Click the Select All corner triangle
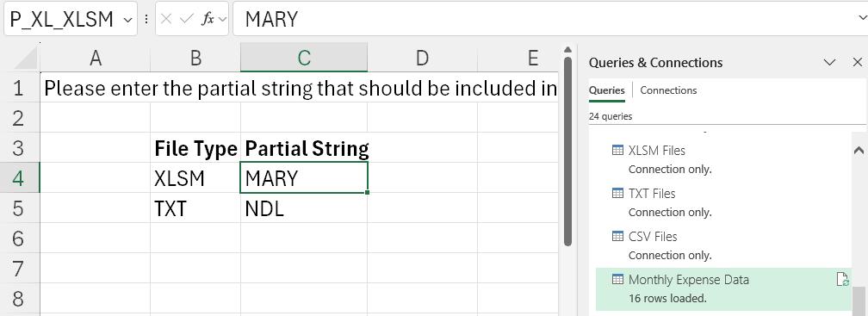868x316 pixels. click(x=26, y=59)
